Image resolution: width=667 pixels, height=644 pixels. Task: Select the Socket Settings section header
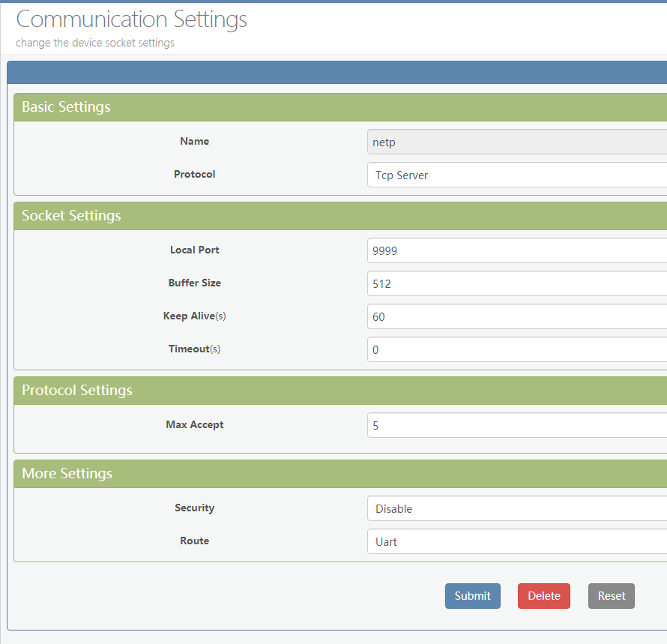pyautogui.click(x=71, y=216)
